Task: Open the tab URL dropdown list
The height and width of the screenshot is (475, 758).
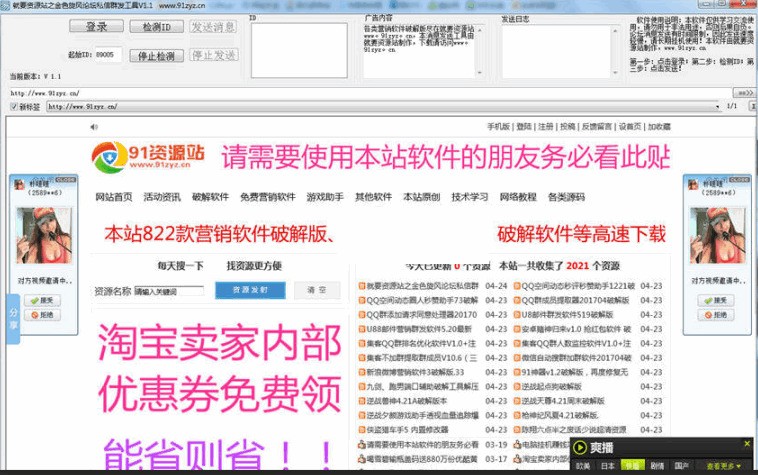Action: tap(717, 107)
